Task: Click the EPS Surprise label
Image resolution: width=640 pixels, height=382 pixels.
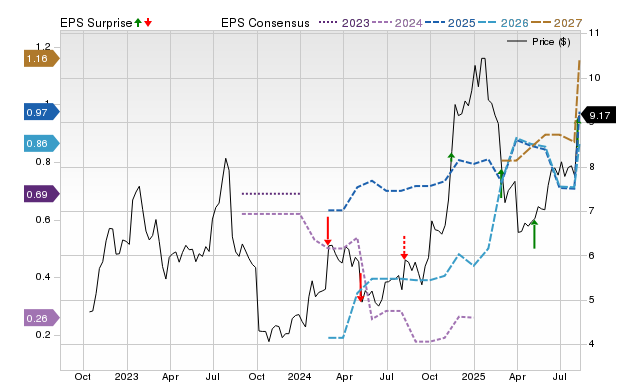Action: [x=96, y=23]
